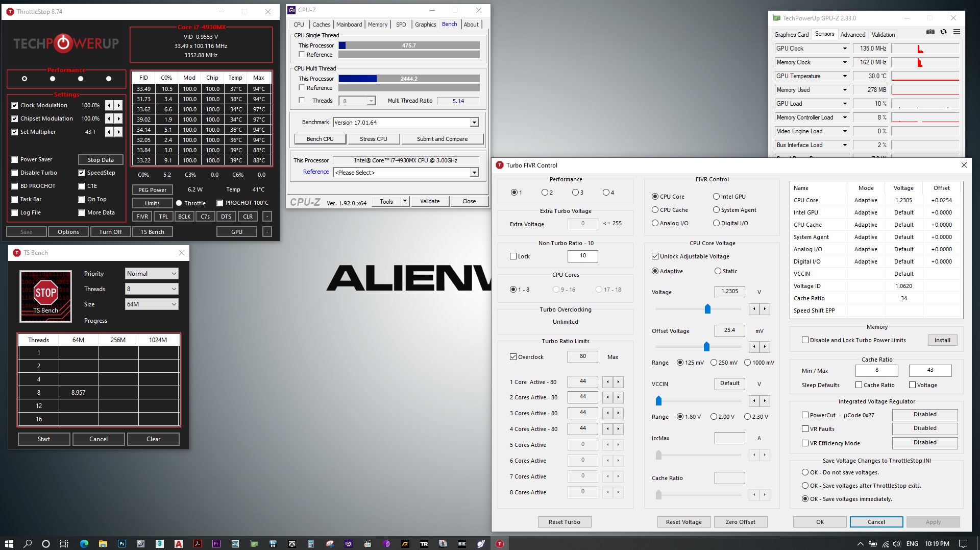Take a GPU-Z screenshot with camera icon

pyautogui.click(x=930, y=32)
